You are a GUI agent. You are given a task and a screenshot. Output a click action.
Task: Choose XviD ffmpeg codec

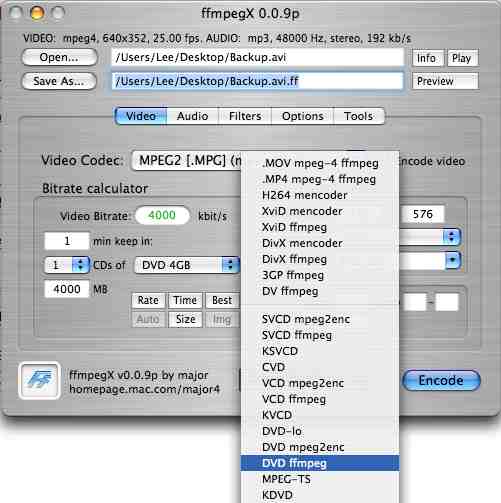coord(320,227)
